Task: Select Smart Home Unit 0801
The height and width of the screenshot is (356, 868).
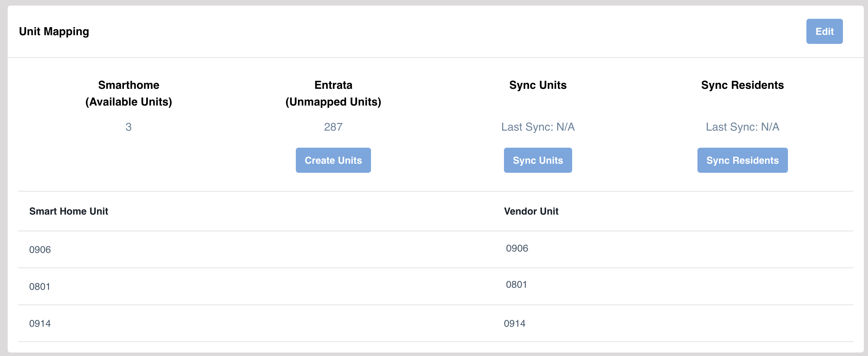Action: [40, 286]
